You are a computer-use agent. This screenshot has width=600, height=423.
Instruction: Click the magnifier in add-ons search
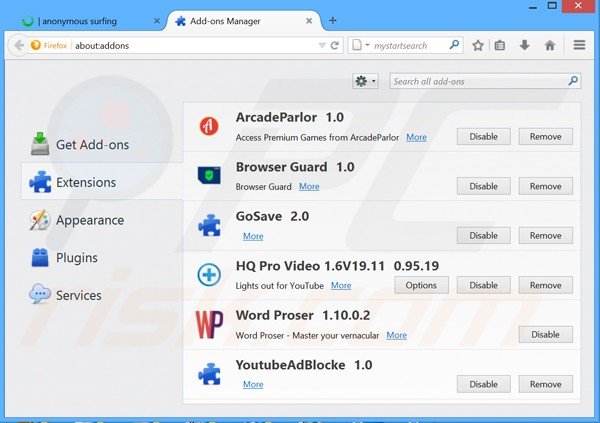[x=573, y=81]
